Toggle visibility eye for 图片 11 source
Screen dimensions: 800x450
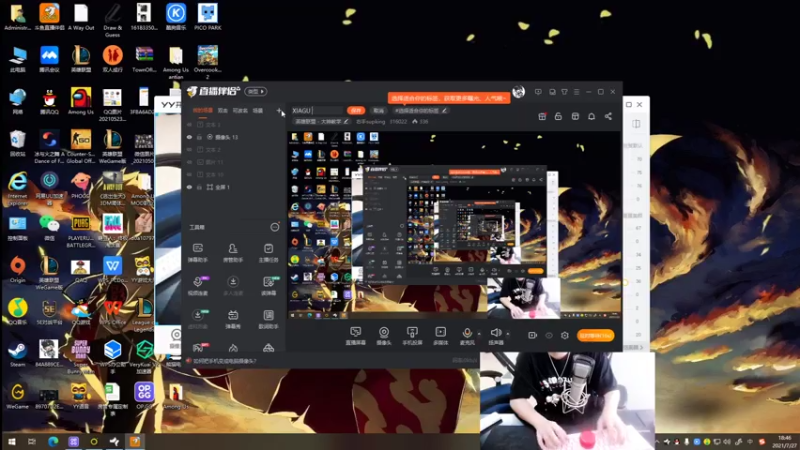tap(189, 162)
